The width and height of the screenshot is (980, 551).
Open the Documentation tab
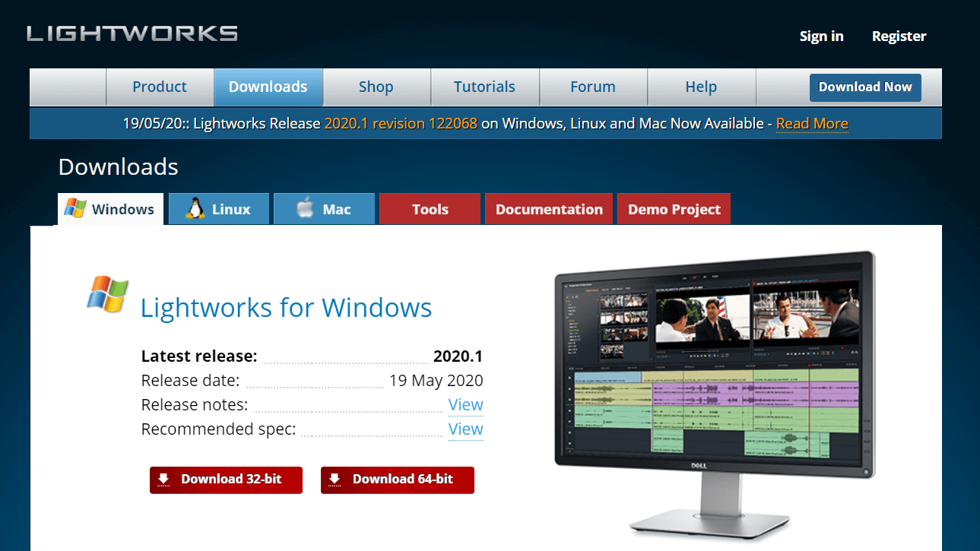549,210
